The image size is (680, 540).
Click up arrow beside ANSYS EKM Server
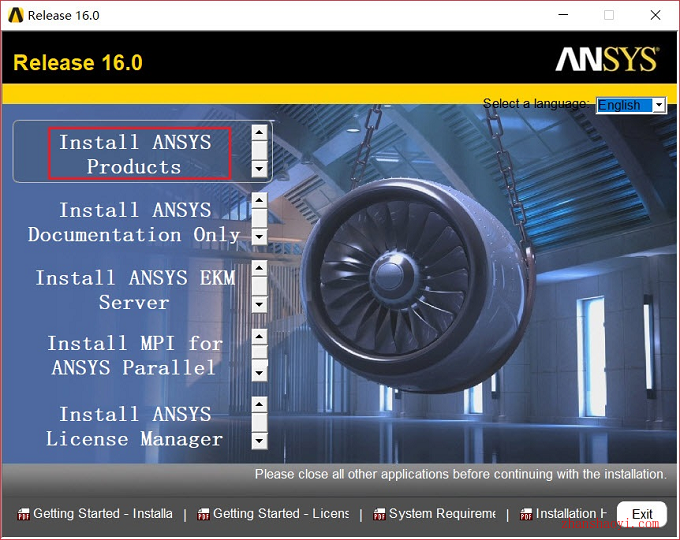pyautogui.click(x=259, y=268)
